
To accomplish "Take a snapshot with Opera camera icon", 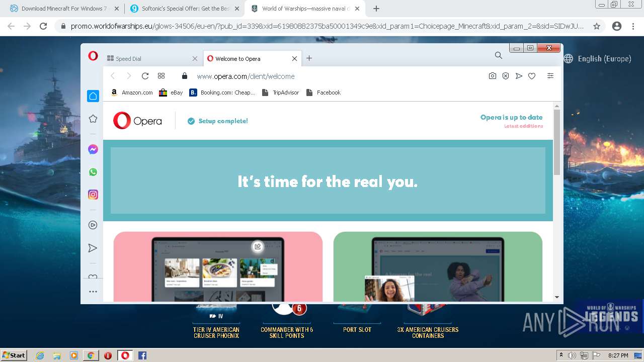I will tap(493, 76).
